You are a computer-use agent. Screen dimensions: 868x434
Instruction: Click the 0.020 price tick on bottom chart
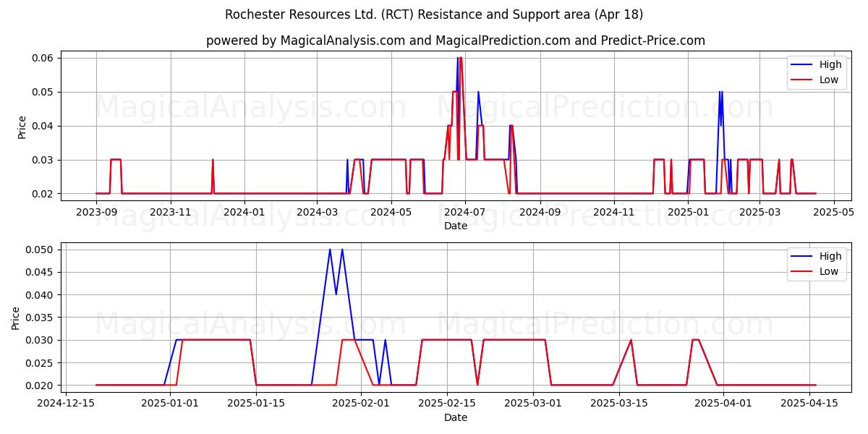[x=41, y=385]
